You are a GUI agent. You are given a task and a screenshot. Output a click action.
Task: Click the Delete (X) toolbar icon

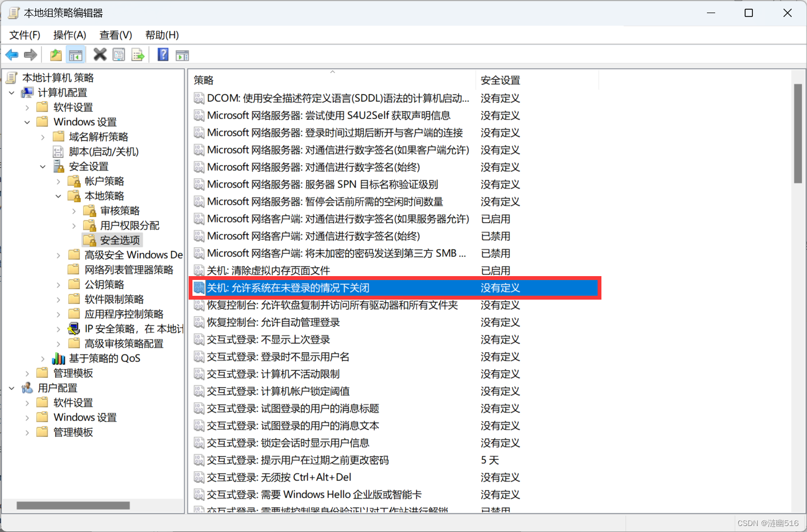pyautogui.click(x=100, y=55)
